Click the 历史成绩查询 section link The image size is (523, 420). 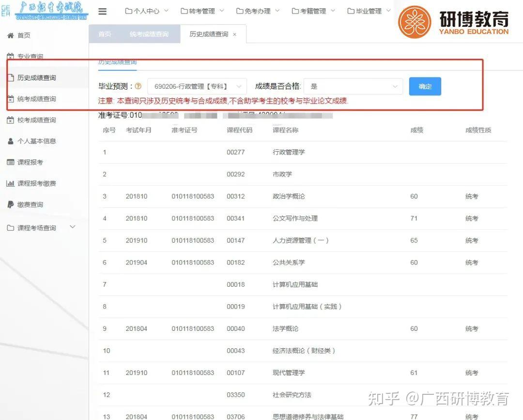[119, 62]
